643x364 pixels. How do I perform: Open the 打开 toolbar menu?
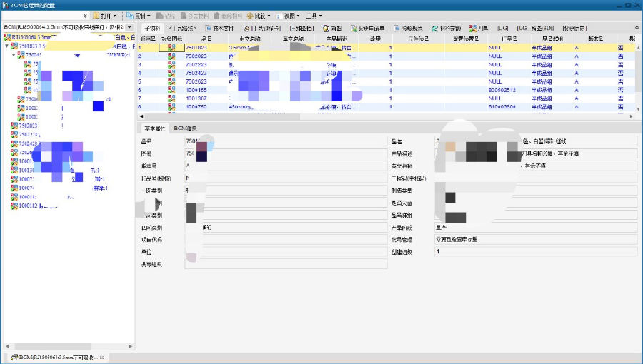(x=105, y=15)
